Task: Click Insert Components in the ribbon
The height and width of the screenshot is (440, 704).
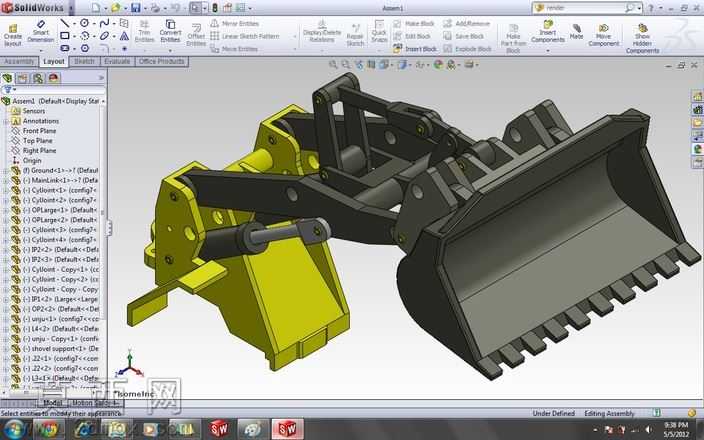Action: (x=548, y=31)
